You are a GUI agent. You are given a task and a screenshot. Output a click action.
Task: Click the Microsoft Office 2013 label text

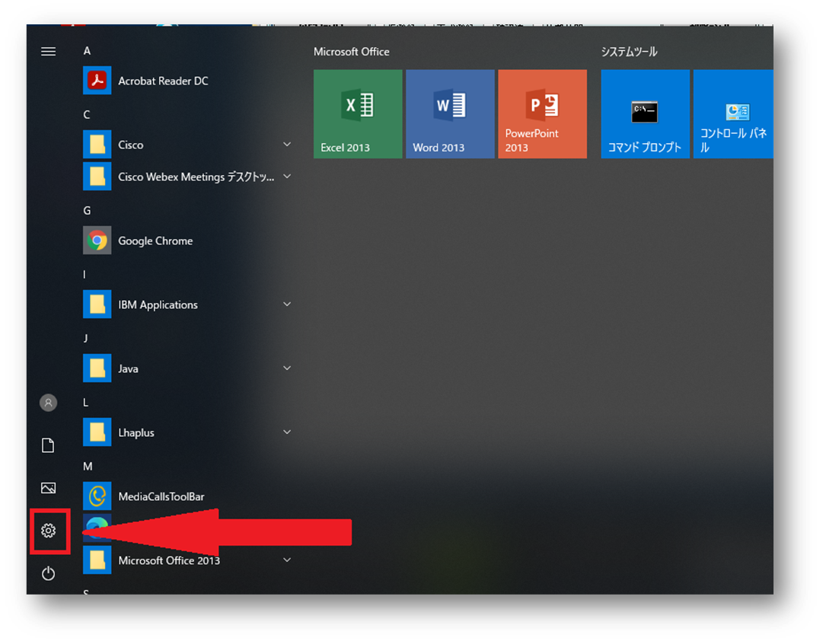[x=169, y=560]
